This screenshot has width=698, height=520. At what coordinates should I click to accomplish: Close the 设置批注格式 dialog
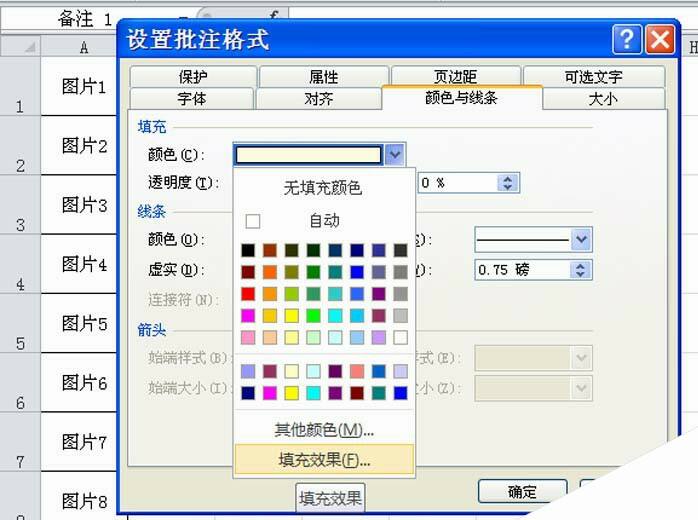(x=660, y=39)
